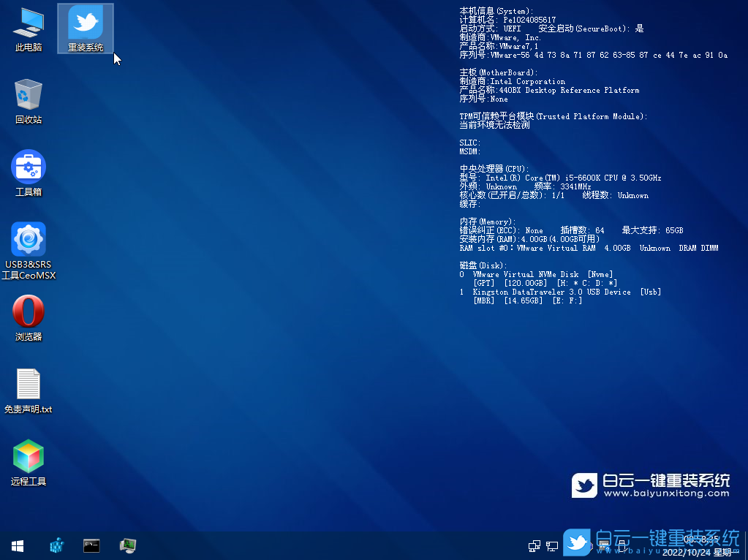Click the USB safely-remove tray icon
Image resolution: width=748 pixels, height=560 pixels.
622,546
